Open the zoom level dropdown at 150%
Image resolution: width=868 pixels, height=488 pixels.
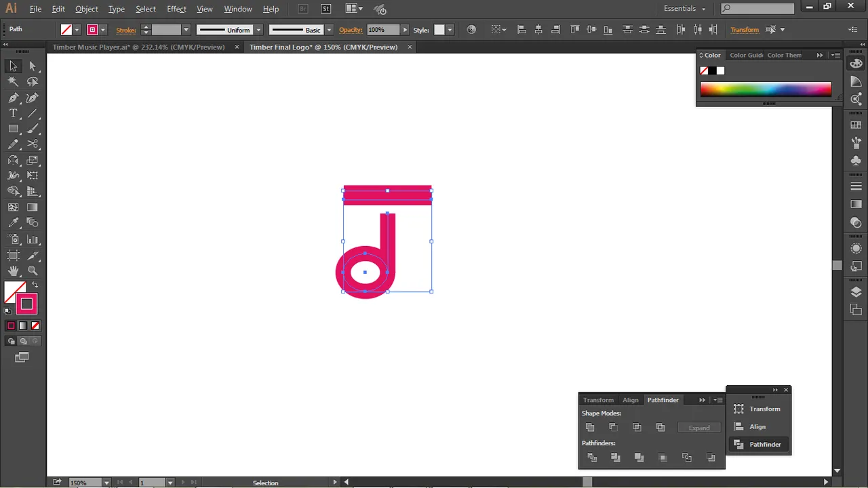click(107, 483)
